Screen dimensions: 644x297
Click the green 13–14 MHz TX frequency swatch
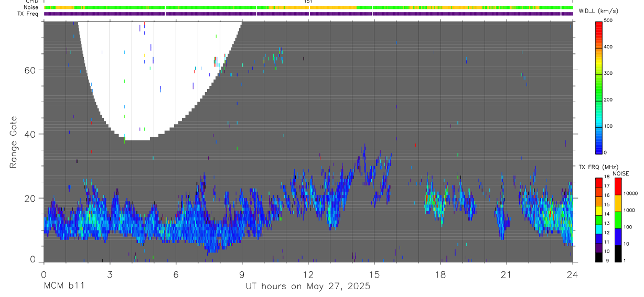(599, 220)
